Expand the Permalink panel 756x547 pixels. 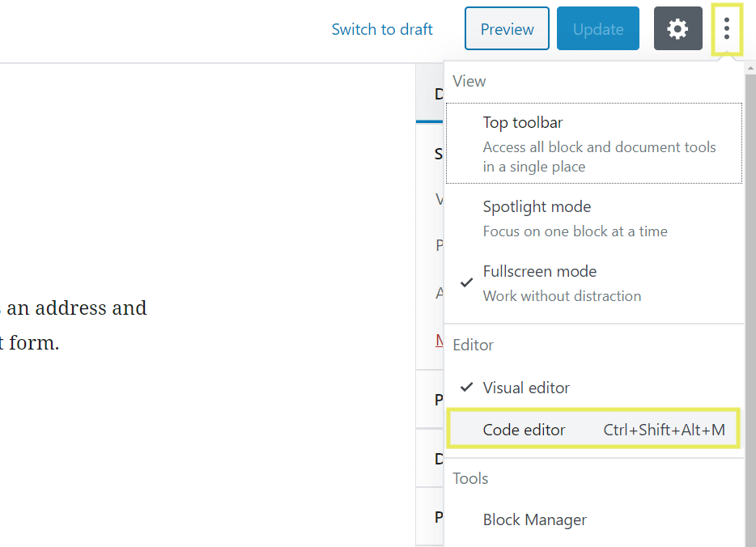point(438,400)
